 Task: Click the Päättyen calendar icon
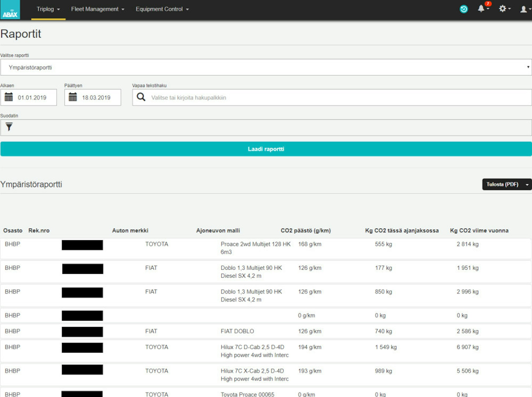73,97
